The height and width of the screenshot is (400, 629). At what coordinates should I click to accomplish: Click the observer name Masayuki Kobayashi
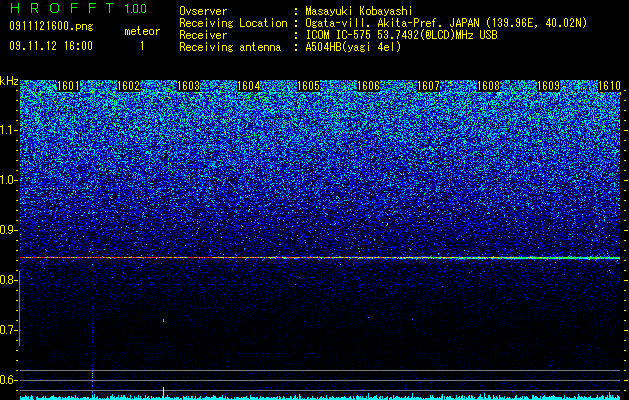(359, 11)
